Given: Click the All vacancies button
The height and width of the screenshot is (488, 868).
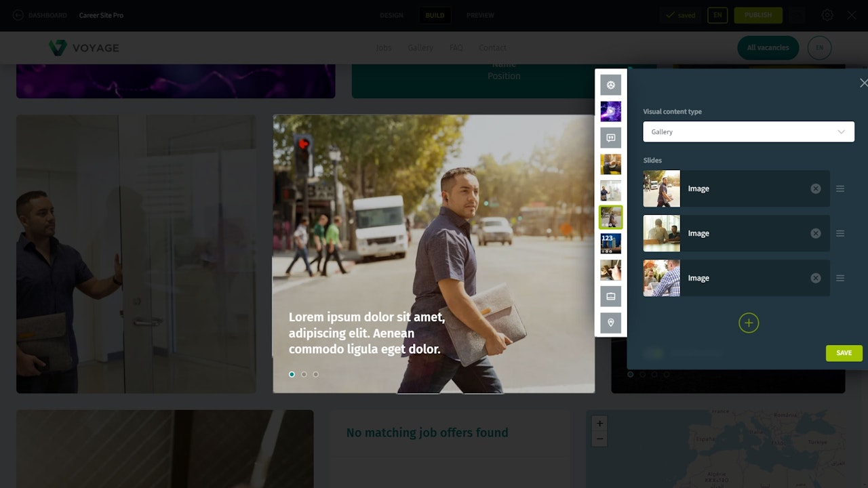Looking at the screenshot, I should click(768, 47).
